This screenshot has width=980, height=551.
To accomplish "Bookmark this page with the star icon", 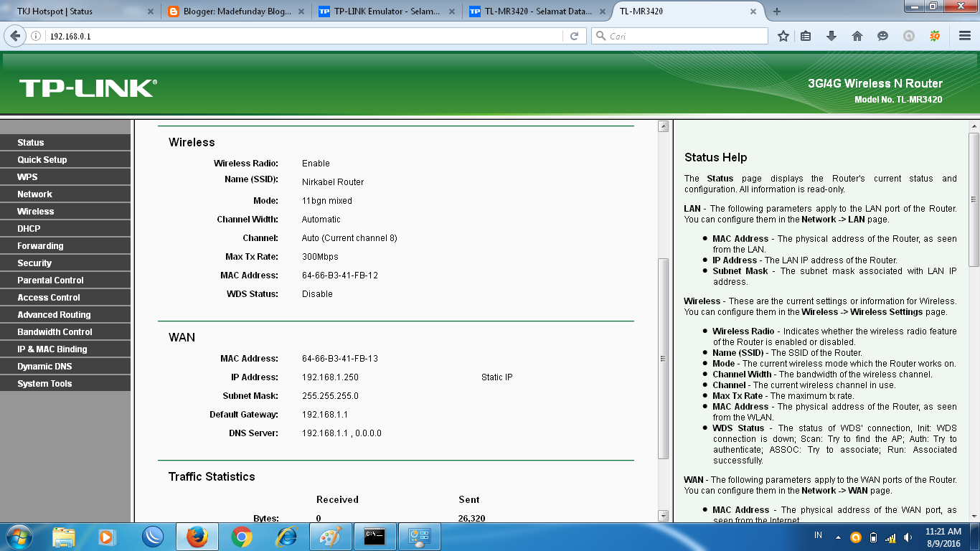I will tap(783, 36).
